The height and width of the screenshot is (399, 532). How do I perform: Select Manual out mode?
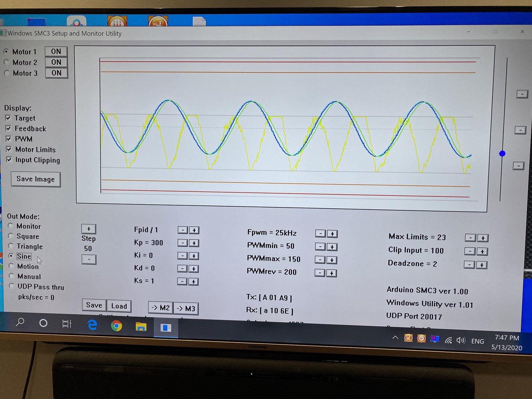[x=12, y=276]
